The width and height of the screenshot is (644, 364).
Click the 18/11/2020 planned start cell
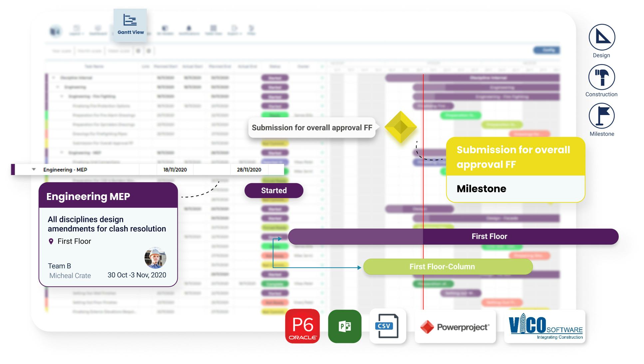(175, 170)
